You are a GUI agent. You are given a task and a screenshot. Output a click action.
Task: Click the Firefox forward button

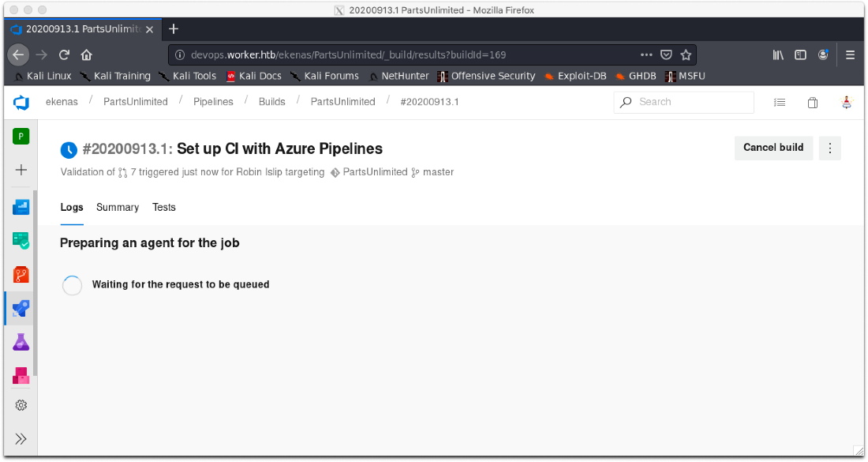(x=42, y=54)
